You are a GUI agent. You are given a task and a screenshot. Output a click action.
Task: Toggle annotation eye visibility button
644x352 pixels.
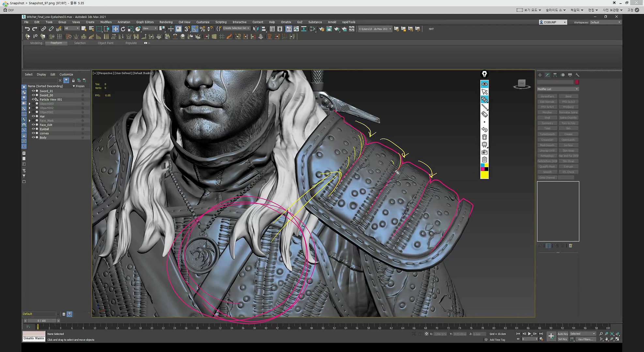pos(484,84)
